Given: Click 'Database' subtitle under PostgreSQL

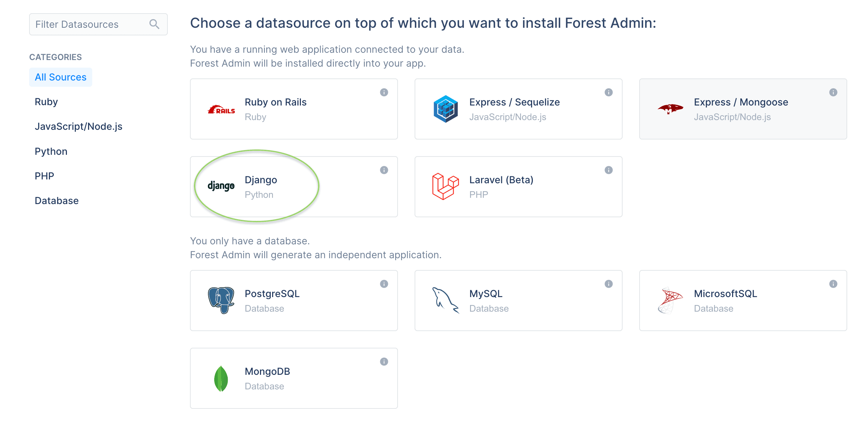Looking at the screenshot, I should tap(264, 309).
